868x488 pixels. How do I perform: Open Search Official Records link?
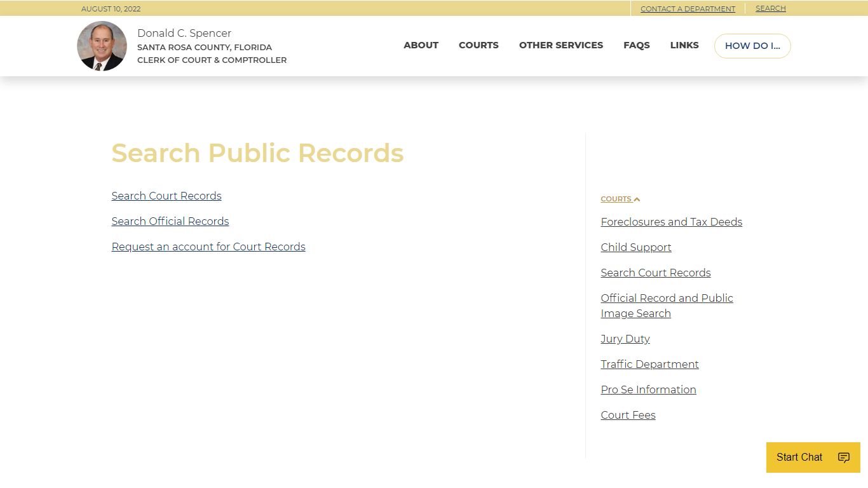(x=170, y=221)
